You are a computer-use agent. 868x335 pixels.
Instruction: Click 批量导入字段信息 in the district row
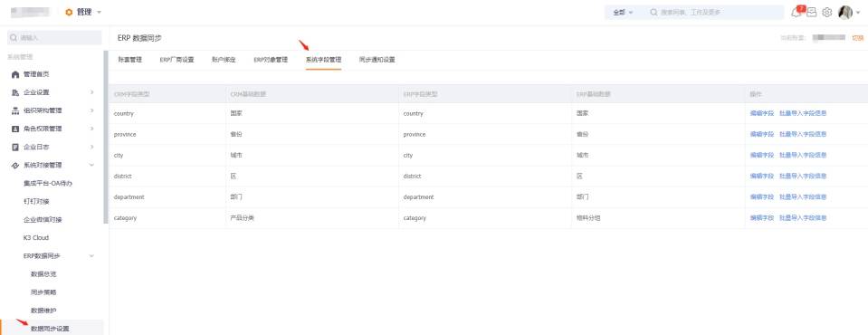tap(803, 176)
